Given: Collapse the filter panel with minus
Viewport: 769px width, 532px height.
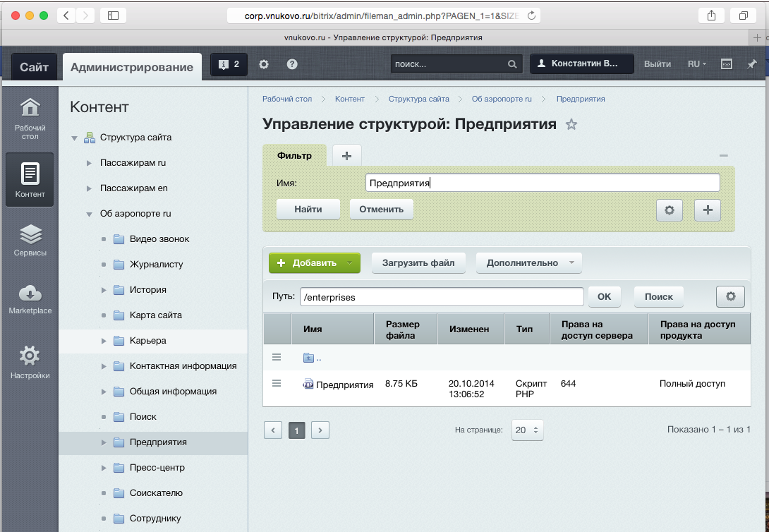Looking at the screenshot, I should point(723,155).
